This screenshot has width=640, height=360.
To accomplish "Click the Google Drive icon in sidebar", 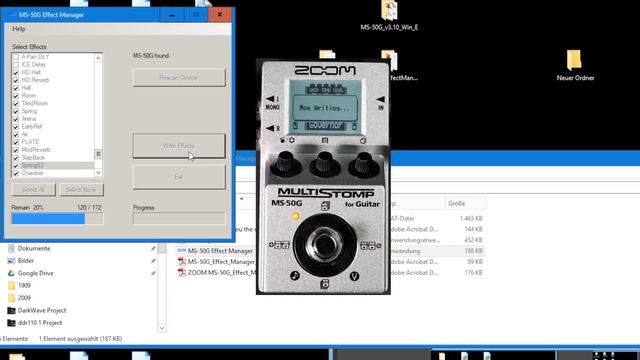I will pyautogui.click(x=11, y=273).
